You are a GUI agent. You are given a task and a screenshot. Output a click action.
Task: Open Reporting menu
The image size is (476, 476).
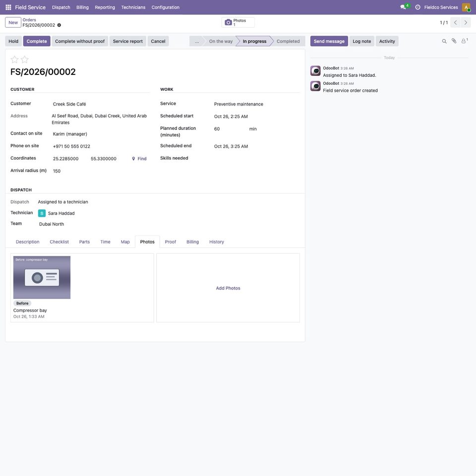click(x=105, y=7)
